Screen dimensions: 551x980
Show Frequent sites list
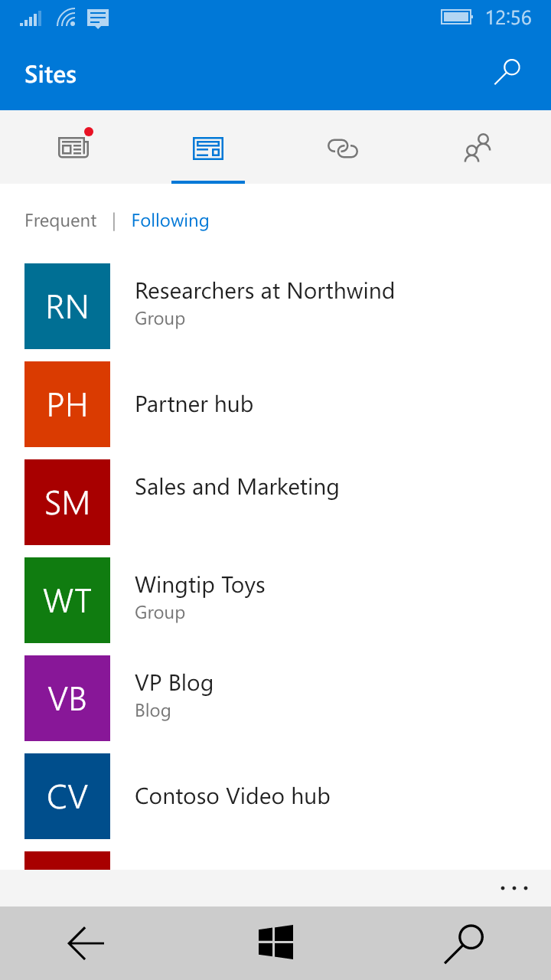coord(60,220)
